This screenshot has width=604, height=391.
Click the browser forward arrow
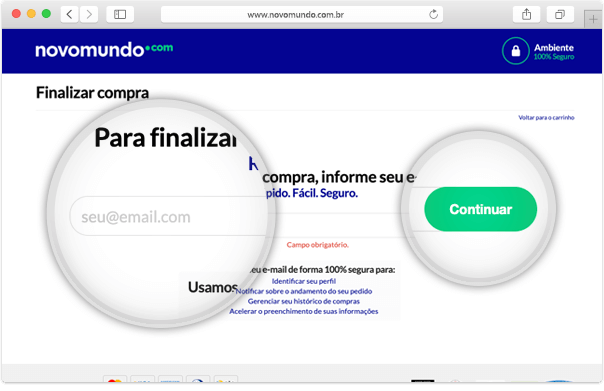click(x=89, y=15)
